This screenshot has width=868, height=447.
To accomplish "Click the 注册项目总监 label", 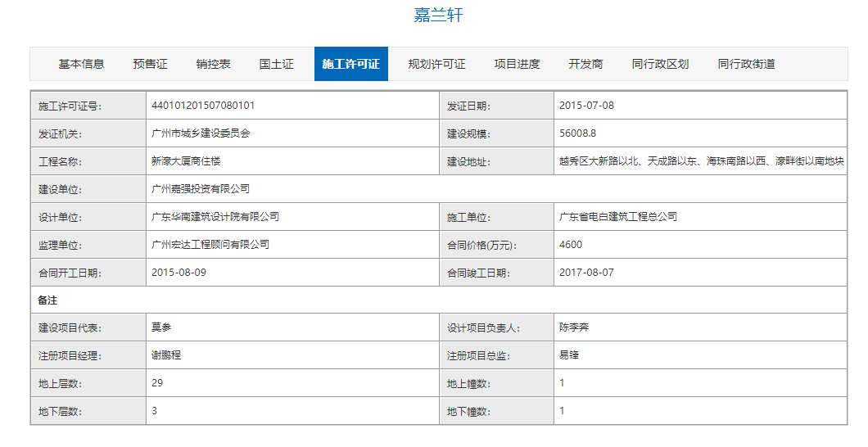I will (479, 356).
